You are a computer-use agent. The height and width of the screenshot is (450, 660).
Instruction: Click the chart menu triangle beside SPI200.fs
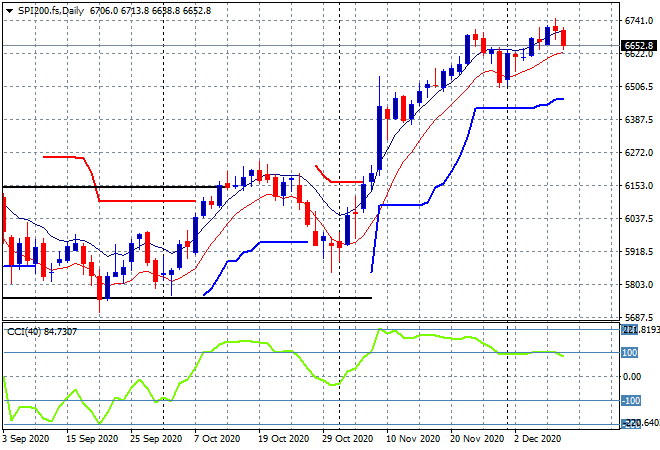(9, 11)
